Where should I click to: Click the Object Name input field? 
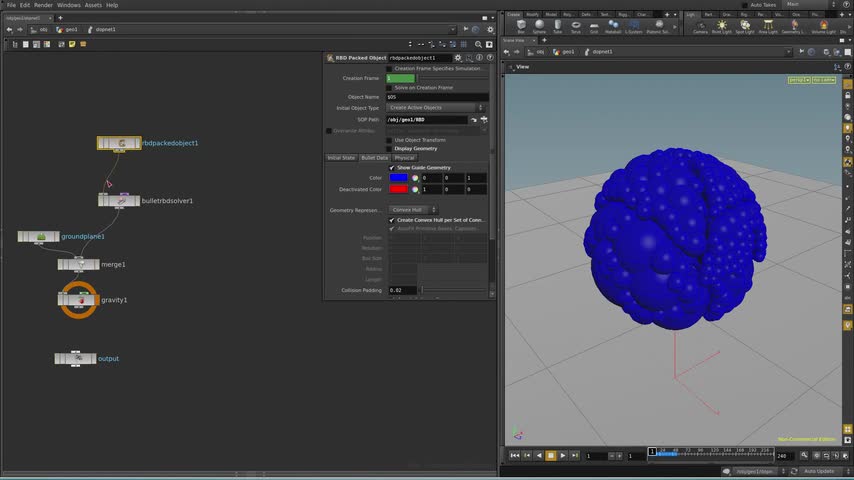click(x=436, y=97)
